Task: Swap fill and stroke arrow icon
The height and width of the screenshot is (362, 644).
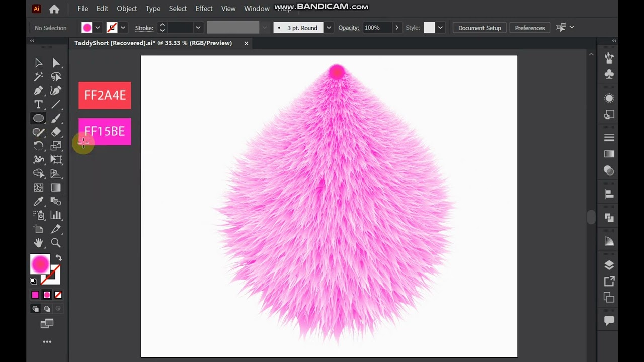Action: 58,258
